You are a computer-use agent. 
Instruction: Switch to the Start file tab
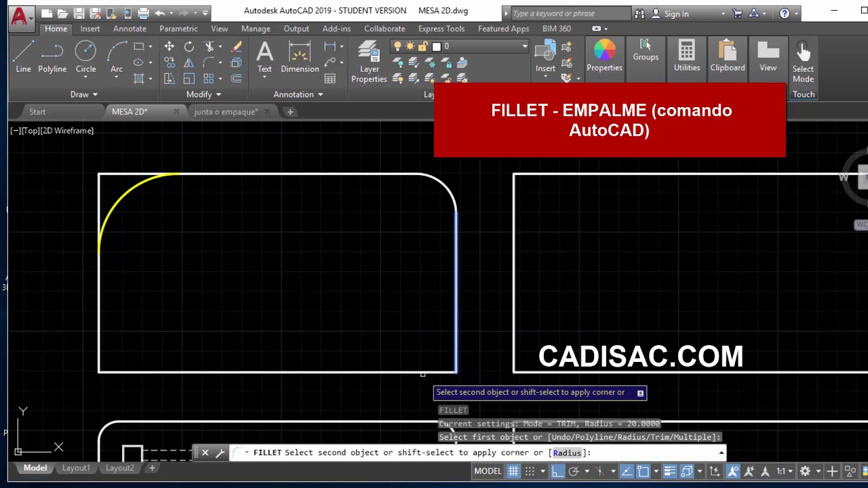click(37, 112)
